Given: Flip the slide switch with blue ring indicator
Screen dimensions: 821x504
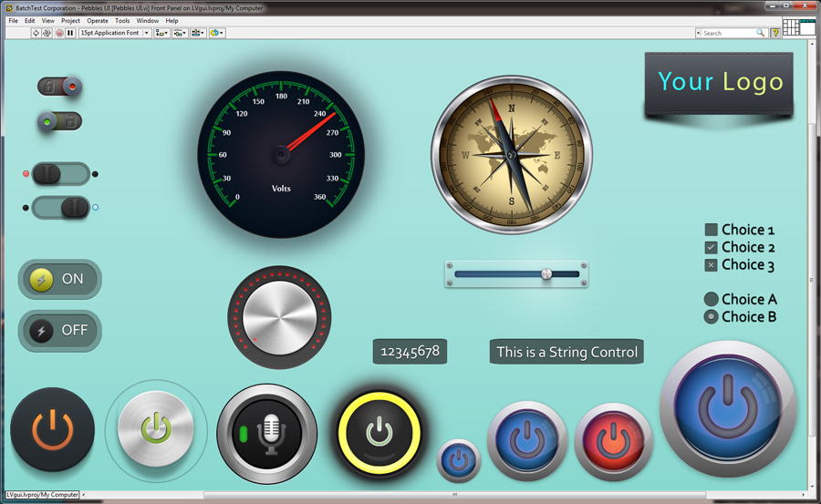Looking at the screenshot, I should click(x=61, y=208).
